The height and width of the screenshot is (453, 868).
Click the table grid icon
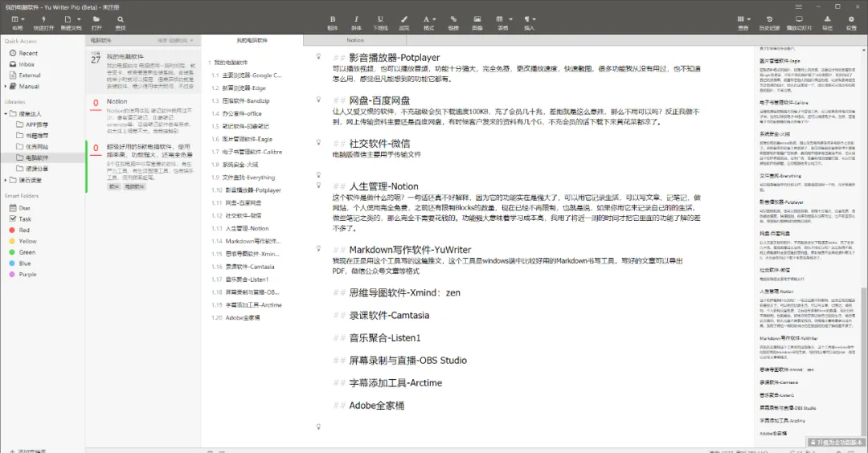point(500,18)
